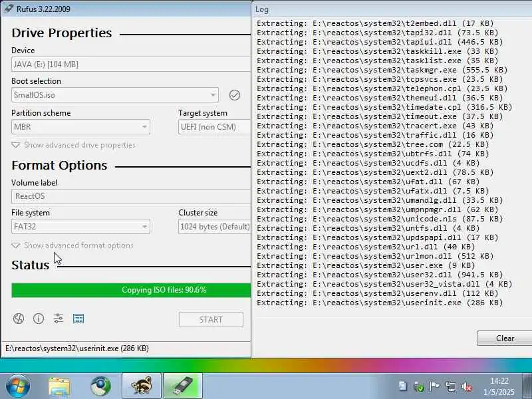Click log line for tracert.exe (43 KB)

point(375,126)
